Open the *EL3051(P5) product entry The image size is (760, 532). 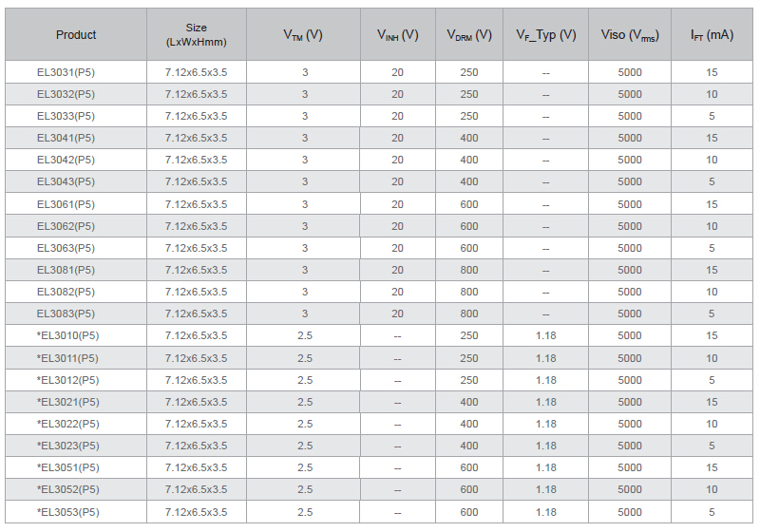(x=67, y=467)
